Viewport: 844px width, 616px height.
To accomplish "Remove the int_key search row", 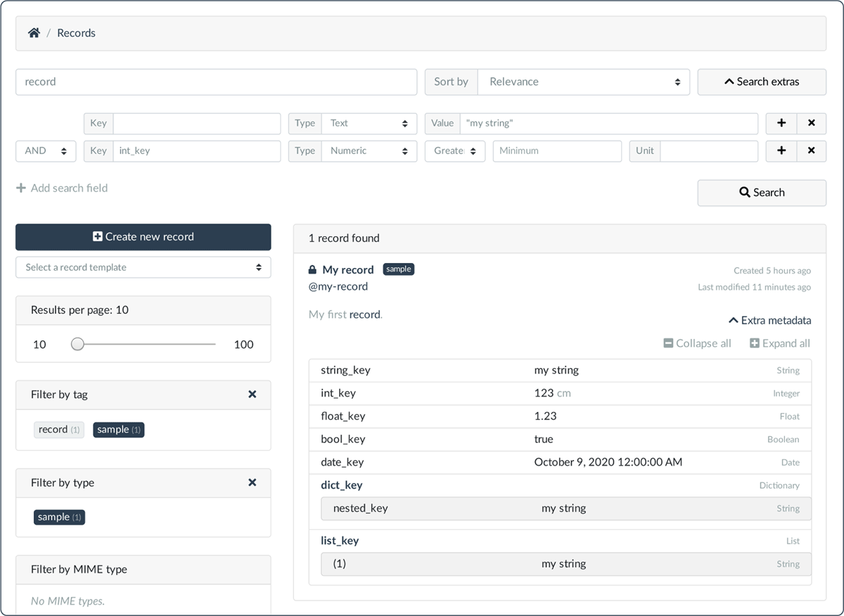I will pyautogui.click(x=812, y=150).
